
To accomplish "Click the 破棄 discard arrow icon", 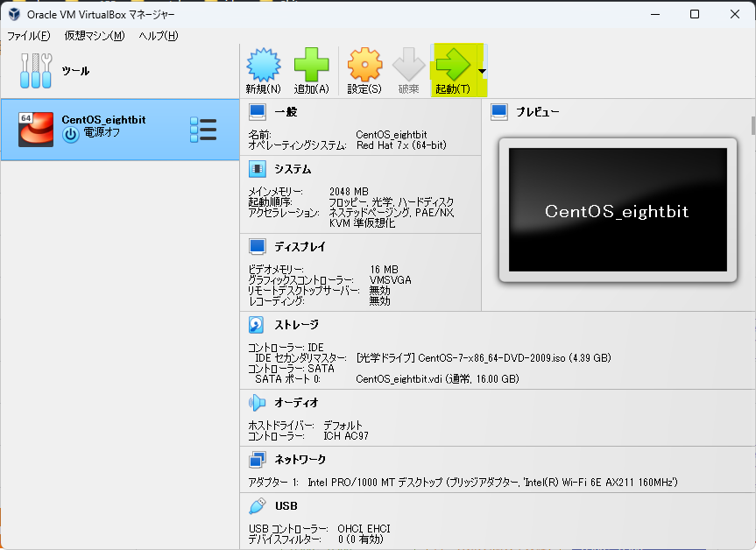I will pyautogui.click(x=408, y=65).
